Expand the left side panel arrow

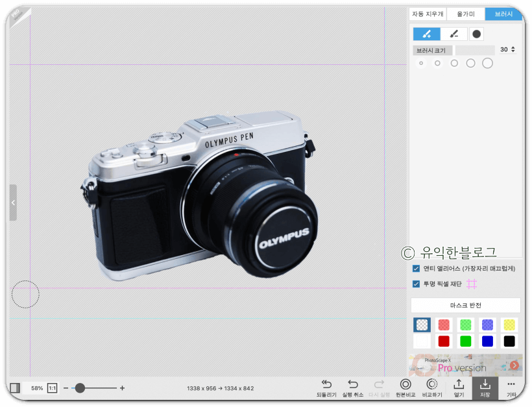pos(13,203)
